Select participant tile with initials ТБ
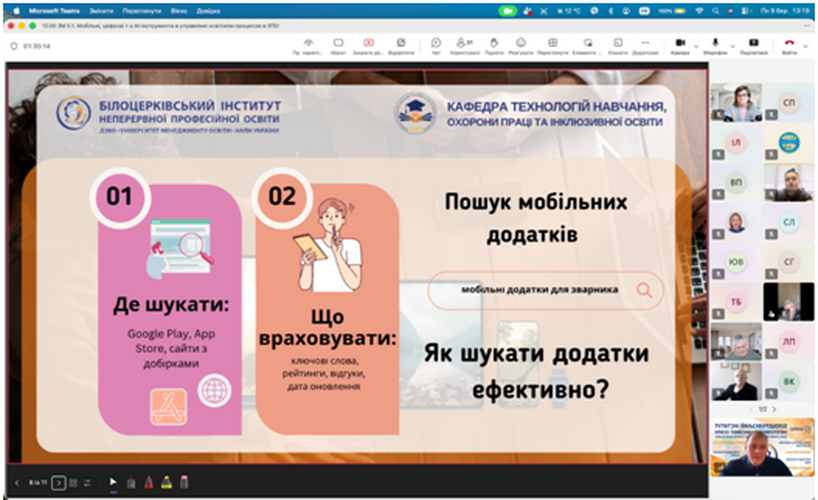The image size is (818, 500). tap(735, 301)
